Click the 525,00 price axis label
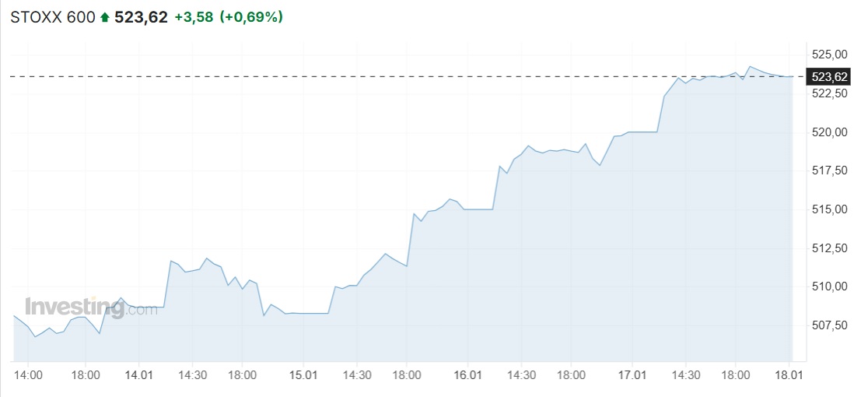868x397 pixels. pos(829,54)
